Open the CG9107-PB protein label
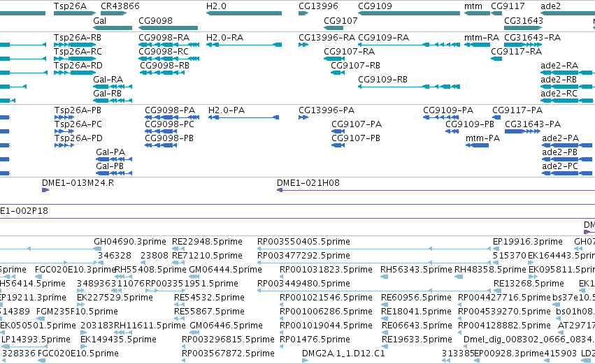The image size is (595, 364). pyautogui.click(x=356, y=138)
